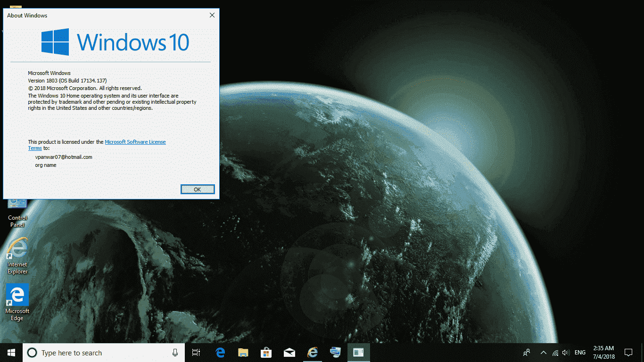Open the People icon in the system tray

click(527, 353)
